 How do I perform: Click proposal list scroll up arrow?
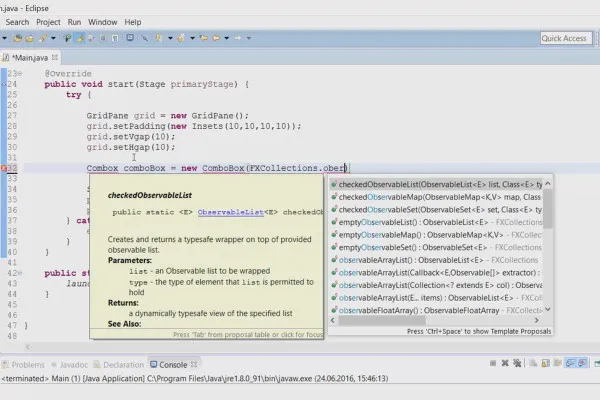[x=548, y=184]
